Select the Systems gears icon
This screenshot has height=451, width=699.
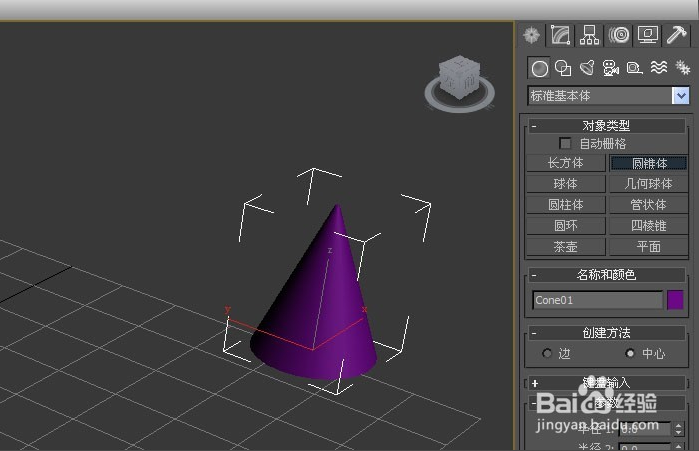[x=683, y=68]
